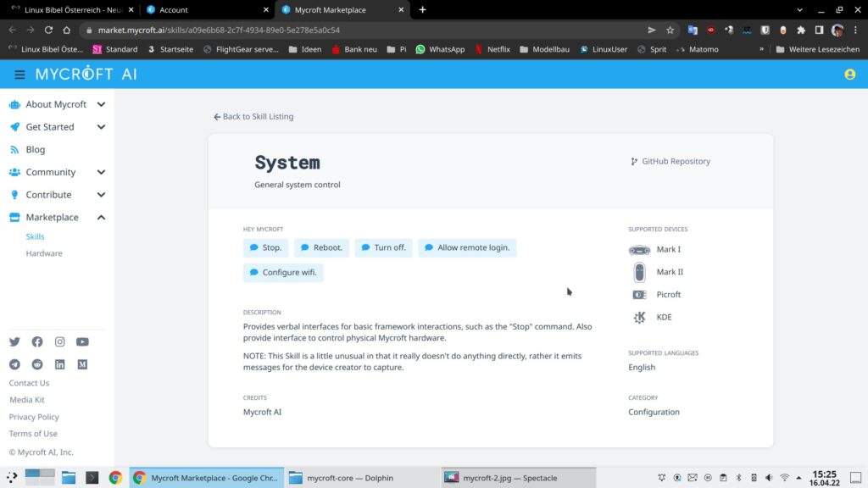Open Mycroft's Instagram page

60,342
